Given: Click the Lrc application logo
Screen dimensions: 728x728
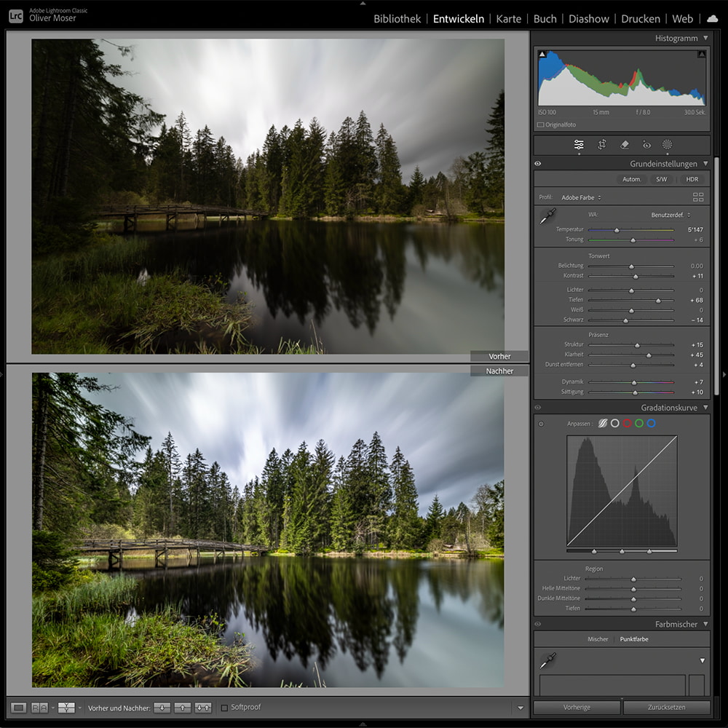Looking at the screenshot, I should pos(16,16).
